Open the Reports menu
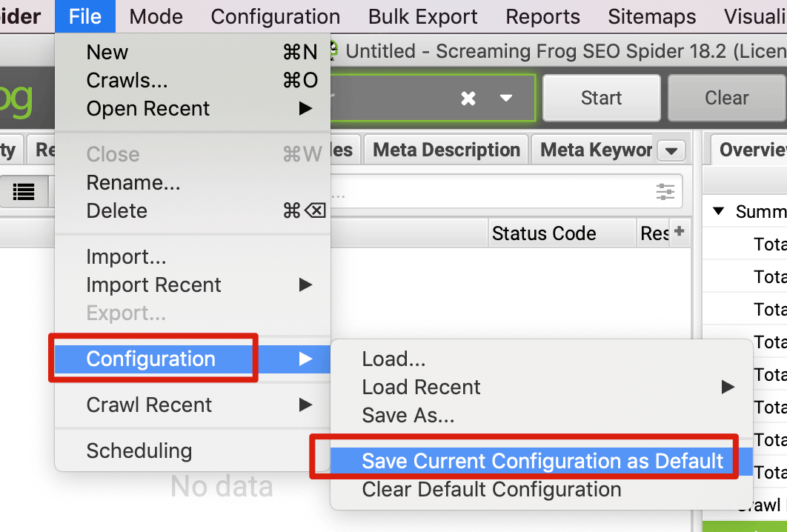Image resolution: width=787 pixels, height=532 pixels. pyautogui.click(x=542, y=16)
